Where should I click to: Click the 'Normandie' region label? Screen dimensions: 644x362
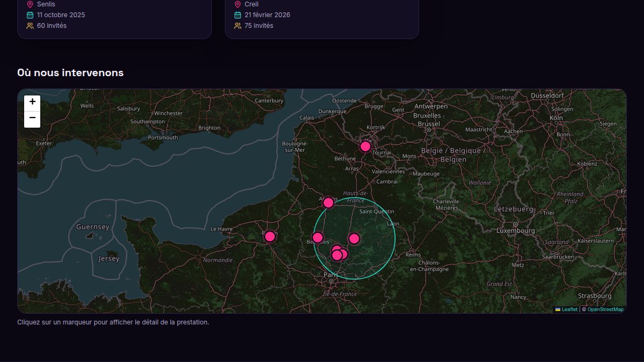tap(218, 260)
